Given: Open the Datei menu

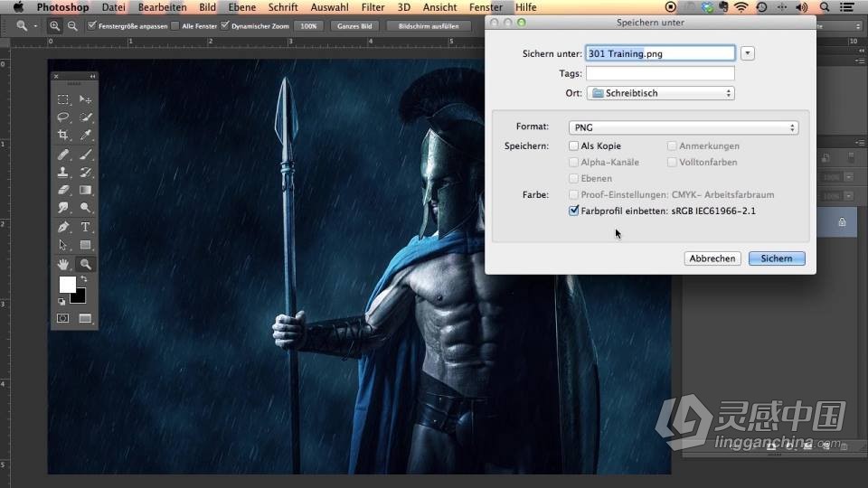Looking at the screenshot, I should (x=114, y=7).
